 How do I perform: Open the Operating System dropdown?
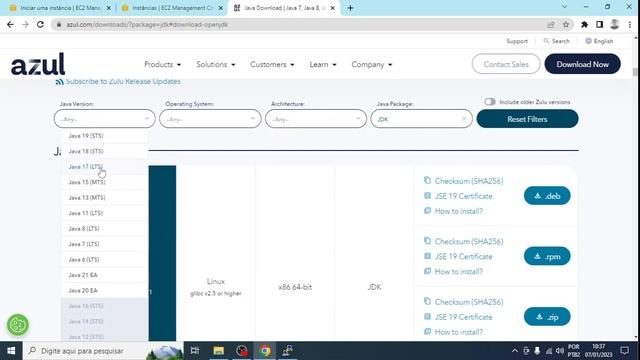click(x=210, y=119)
